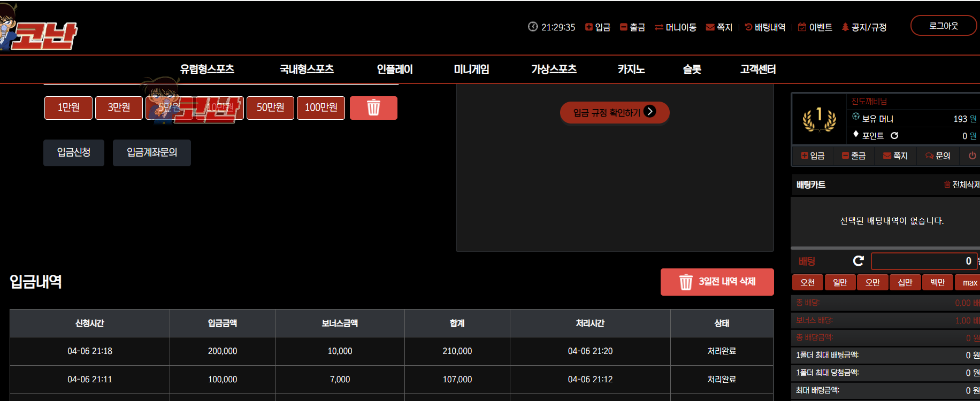The image size is (980, 401).
Task: Click the power icon in user panel
Action: click(973, 156)
